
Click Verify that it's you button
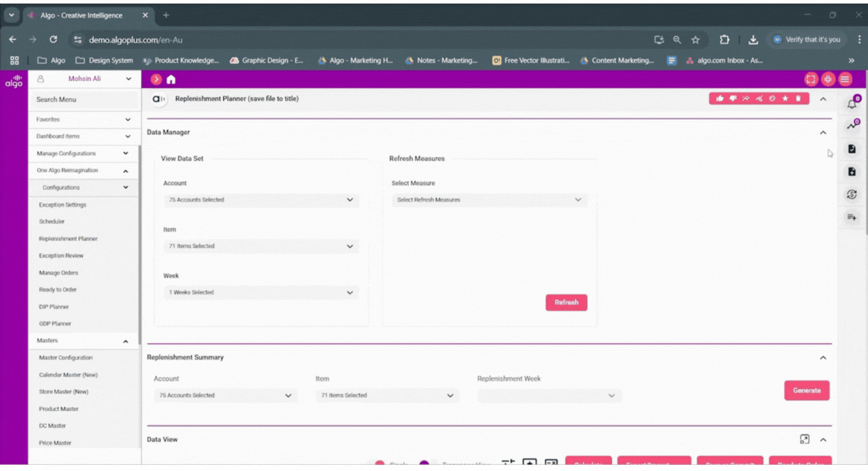[806, 40]
